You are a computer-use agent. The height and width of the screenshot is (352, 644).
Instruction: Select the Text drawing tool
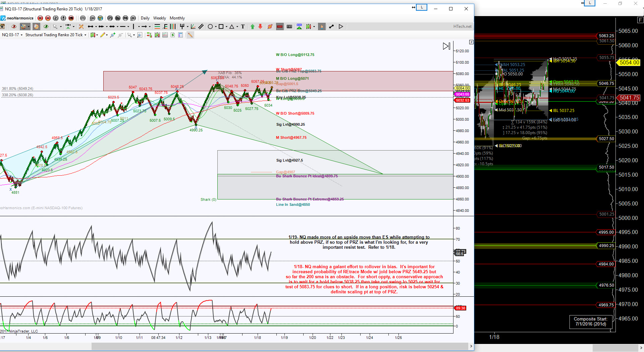pyautogui.click(x=243, y=26)
